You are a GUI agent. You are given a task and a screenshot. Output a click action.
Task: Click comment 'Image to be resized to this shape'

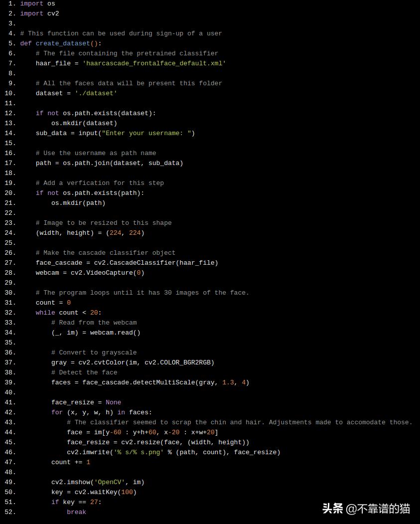104,223
